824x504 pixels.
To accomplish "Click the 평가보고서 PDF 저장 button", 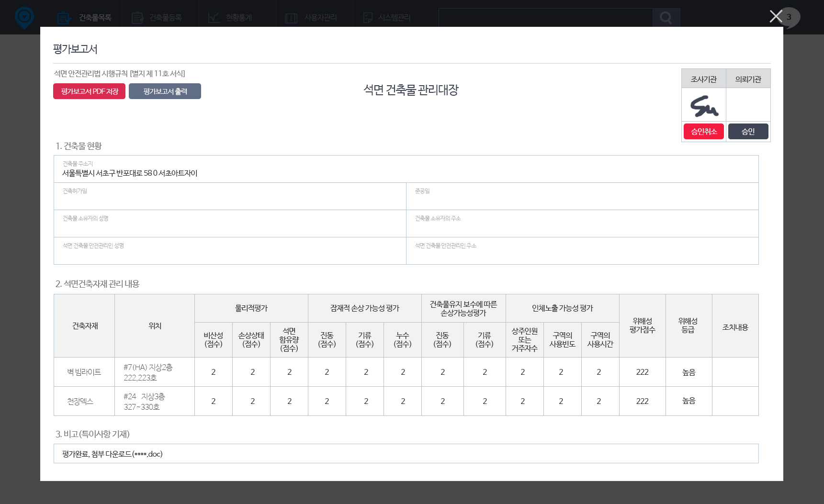I will coord(89,91).
